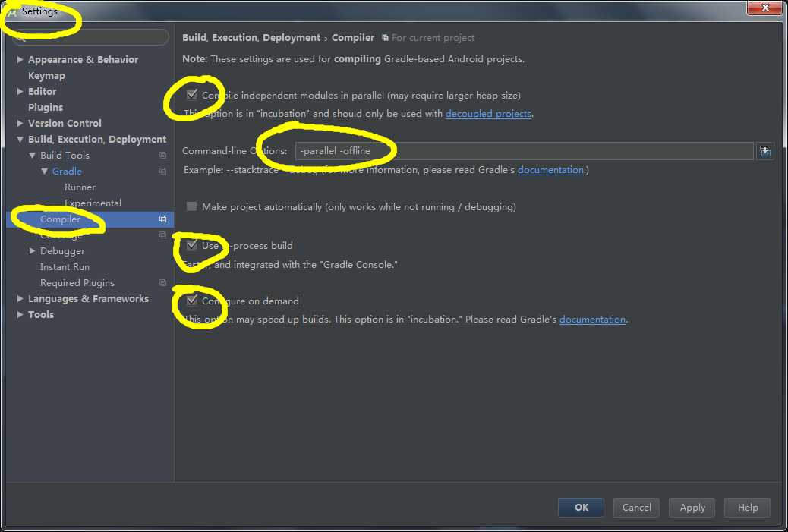Viewport: 788px width, 532px height.
Task: Click the project-level icon next to Required Plugins
Action: coord(162,283)
